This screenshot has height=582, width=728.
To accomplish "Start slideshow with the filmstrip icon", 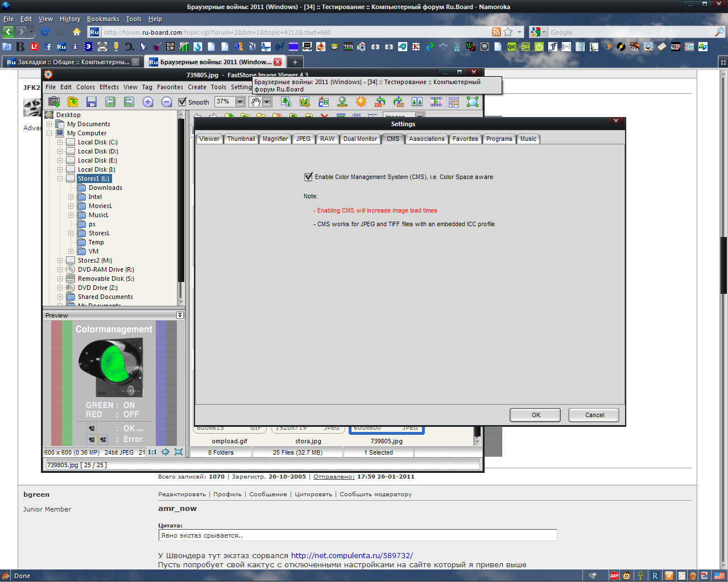I will point(436,102).
